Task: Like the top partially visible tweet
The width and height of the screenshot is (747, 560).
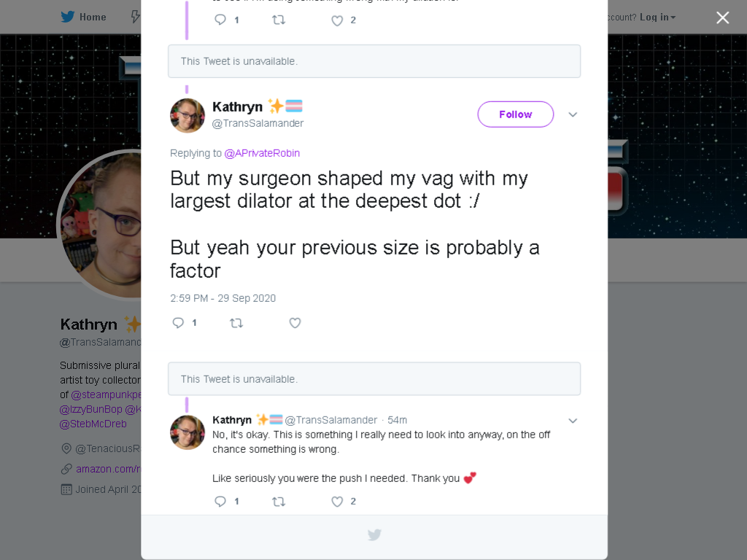Action: 337,20
